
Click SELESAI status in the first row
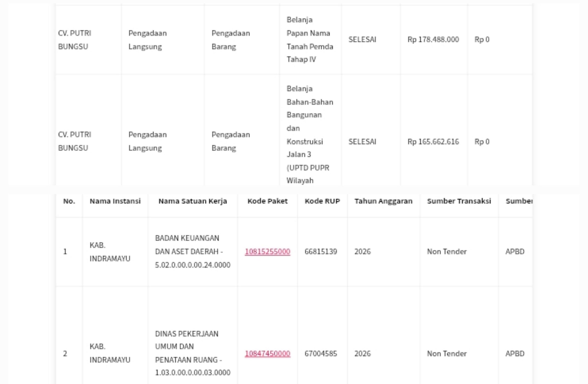362,39
